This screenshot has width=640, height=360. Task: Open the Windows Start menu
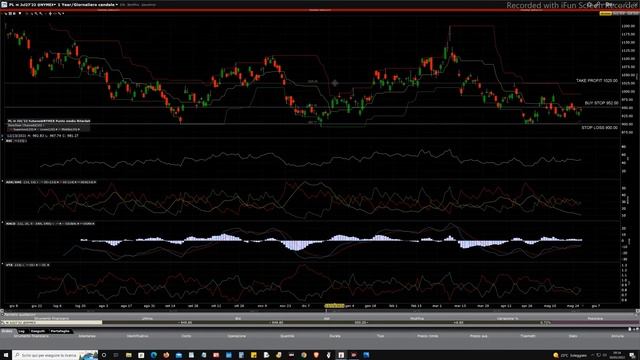click(6, 355)
